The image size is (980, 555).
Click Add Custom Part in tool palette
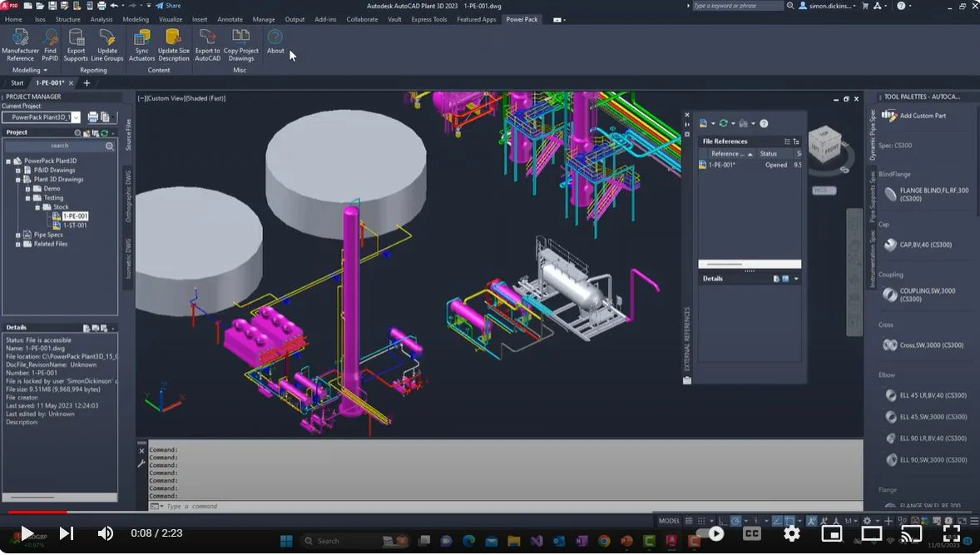[913, 116]
